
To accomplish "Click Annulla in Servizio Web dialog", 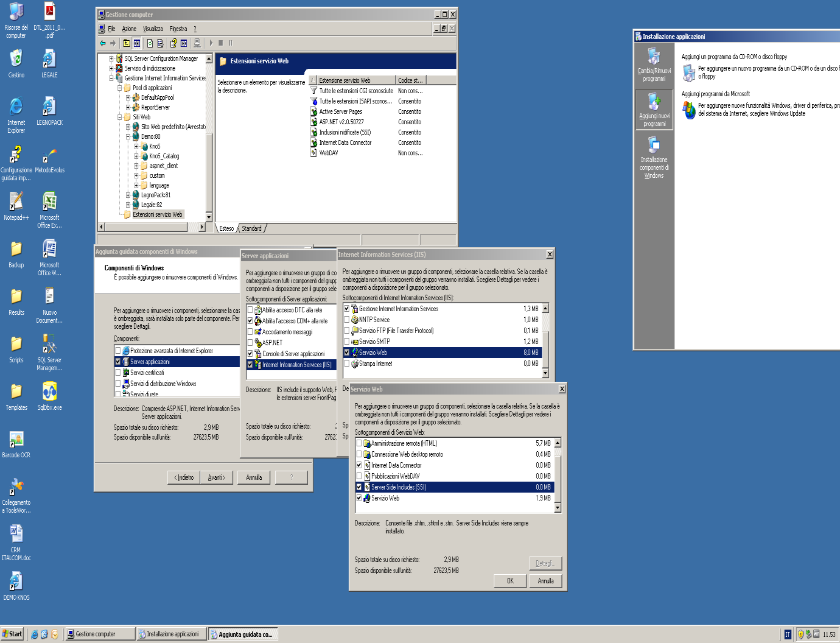I will tap(545, 581).
